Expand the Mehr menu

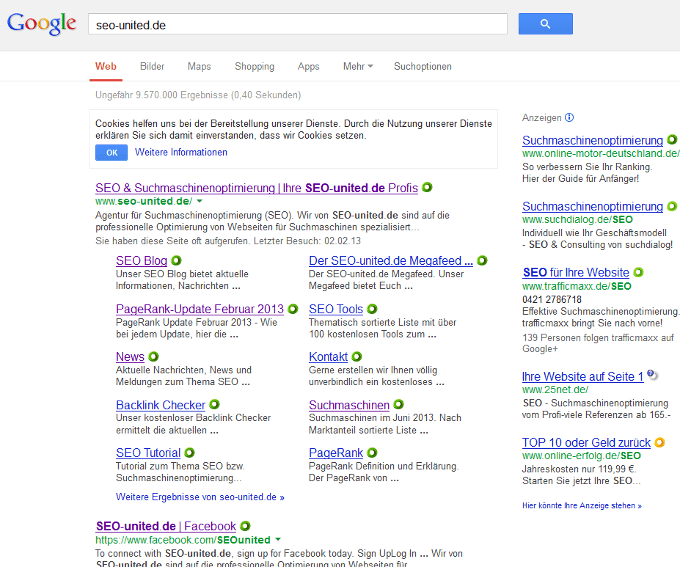(x=358, y=66)
